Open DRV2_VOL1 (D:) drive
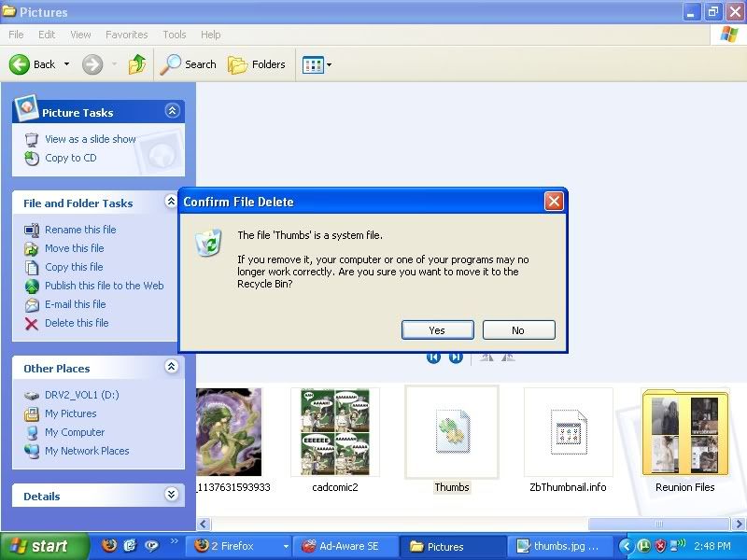The width and height of the screenshot is (747, 560). click(82, 395)
